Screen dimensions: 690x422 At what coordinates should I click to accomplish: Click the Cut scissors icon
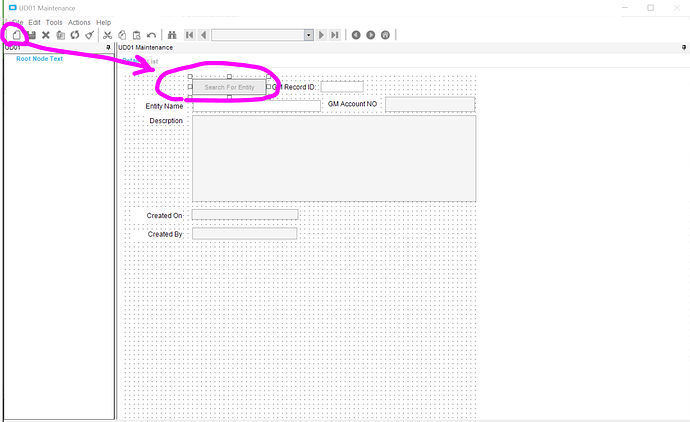tap(107, 35)
